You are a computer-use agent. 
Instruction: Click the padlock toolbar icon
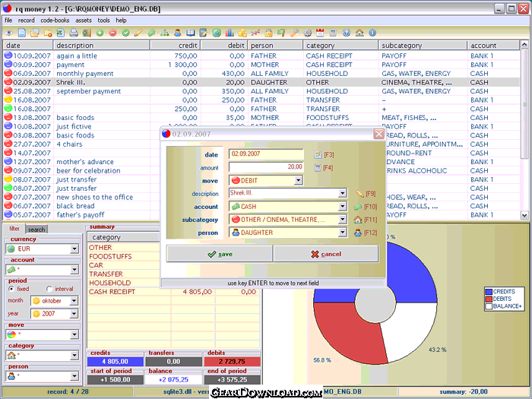268,33
